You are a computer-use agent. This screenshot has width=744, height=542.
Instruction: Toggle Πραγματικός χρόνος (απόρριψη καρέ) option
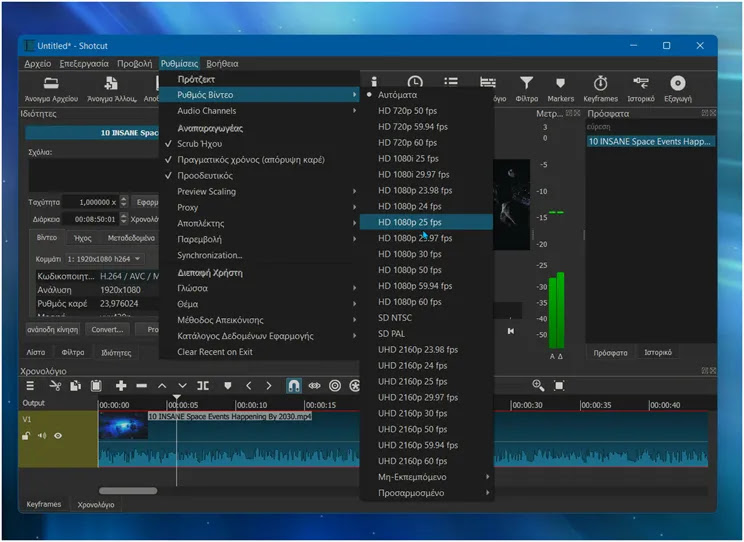click(259, 159)
